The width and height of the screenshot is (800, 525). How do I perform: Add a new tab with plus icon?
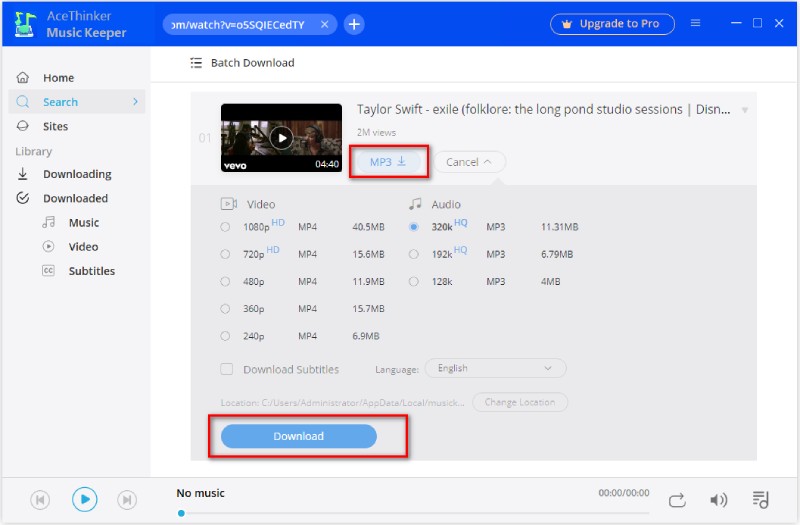click(354, 24)
